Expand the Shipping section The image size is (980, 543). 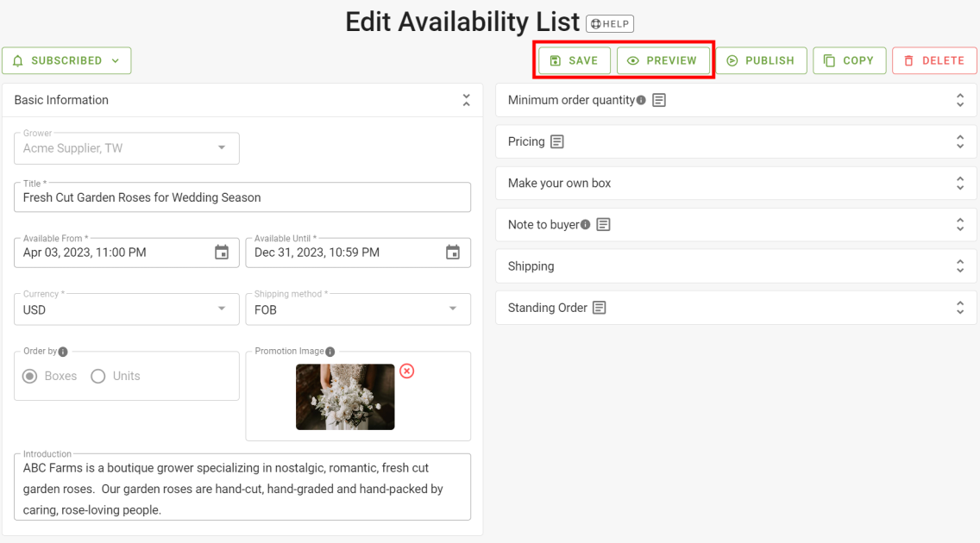(959, 266)
